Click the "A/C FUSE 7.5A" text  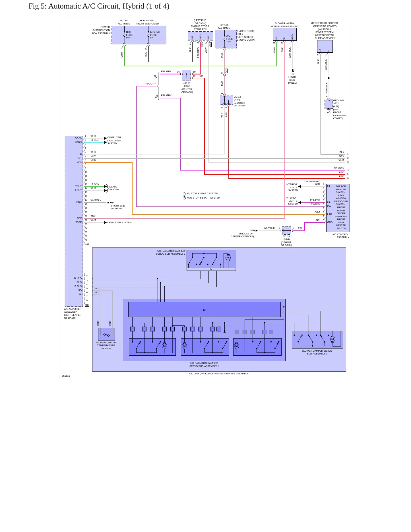coord(229,39)
